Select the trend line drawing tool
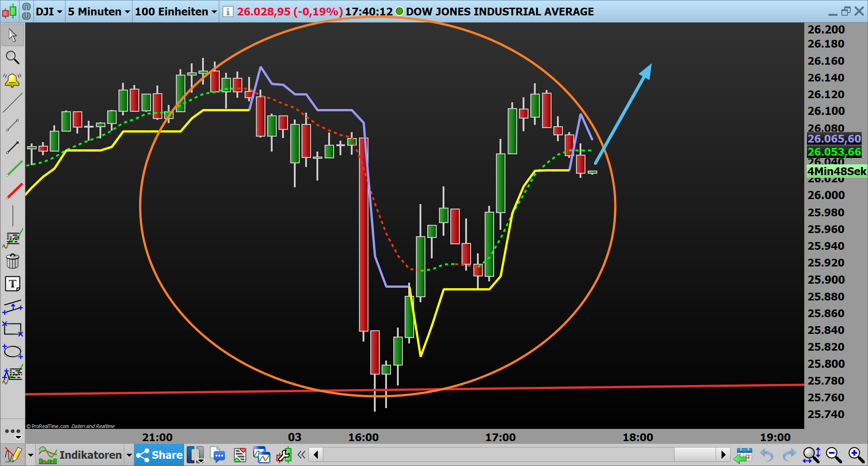 (x=12, y=103)
